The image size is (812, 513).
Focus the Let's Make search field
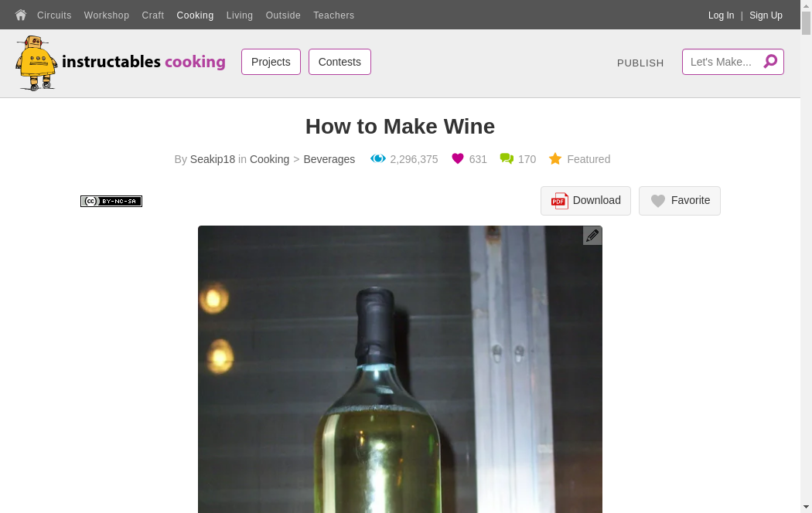pyautogui.click(x=722, y=62)
